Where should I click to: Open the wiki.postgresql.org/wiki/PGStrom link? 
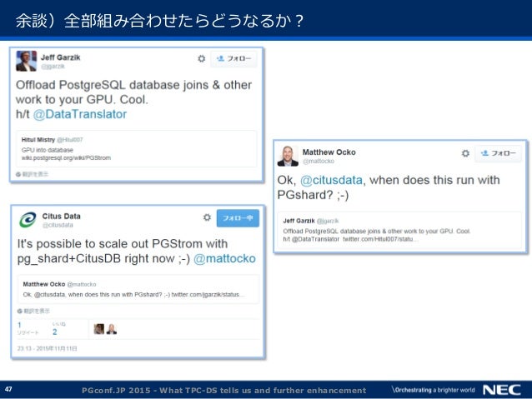click(x=66, y=158)
